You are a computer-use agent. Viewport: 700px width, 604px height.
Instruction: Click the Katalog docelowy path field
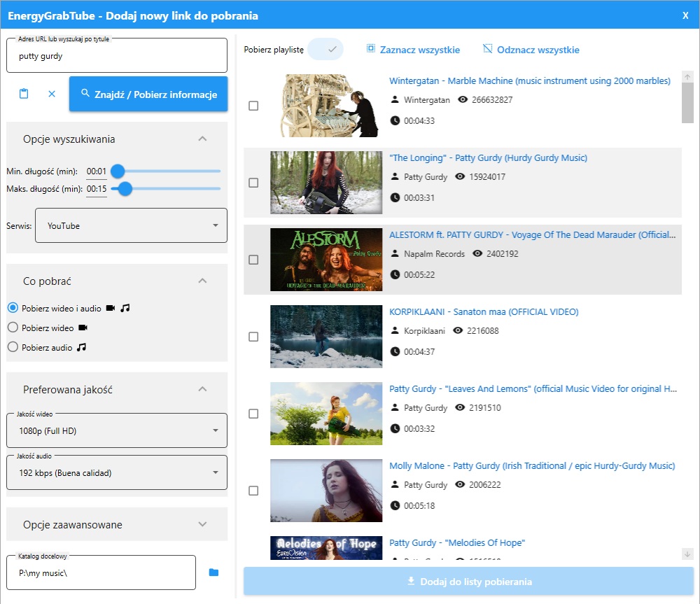click(x=101, y=573)
